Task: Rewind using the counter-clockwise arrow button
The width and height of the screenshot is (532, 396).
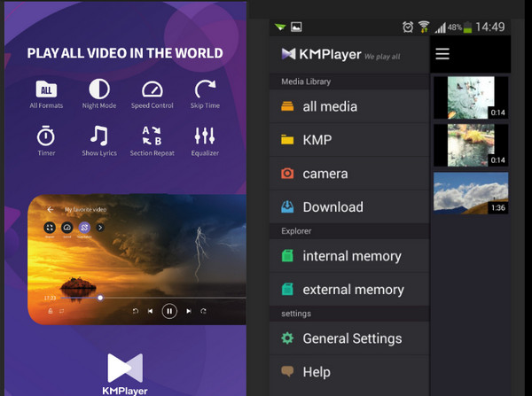Action: tap(136, 311)
